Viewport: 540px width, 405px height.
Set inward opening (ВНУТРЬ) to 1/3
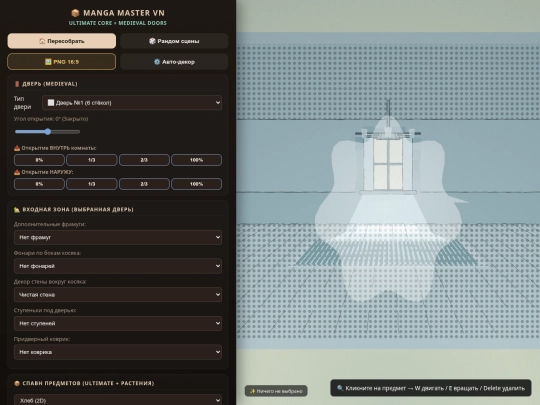92,160
